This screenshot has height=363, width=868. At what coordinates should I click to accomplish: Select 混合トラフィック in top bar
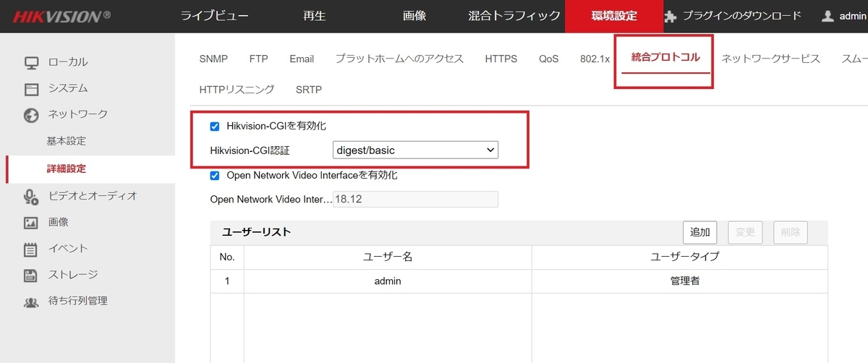[514, 16]
